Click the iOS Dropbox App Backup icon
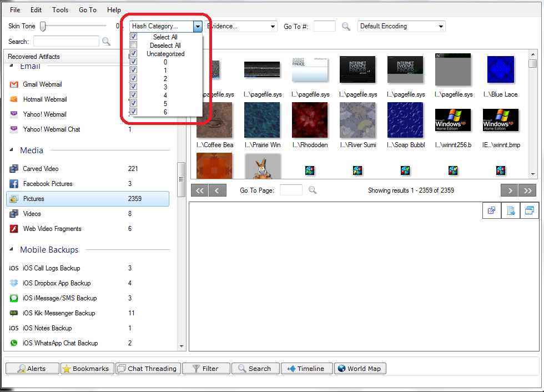The height and width of the screenshot is (392, 544). pyautogui.click(x=14, y=283)
